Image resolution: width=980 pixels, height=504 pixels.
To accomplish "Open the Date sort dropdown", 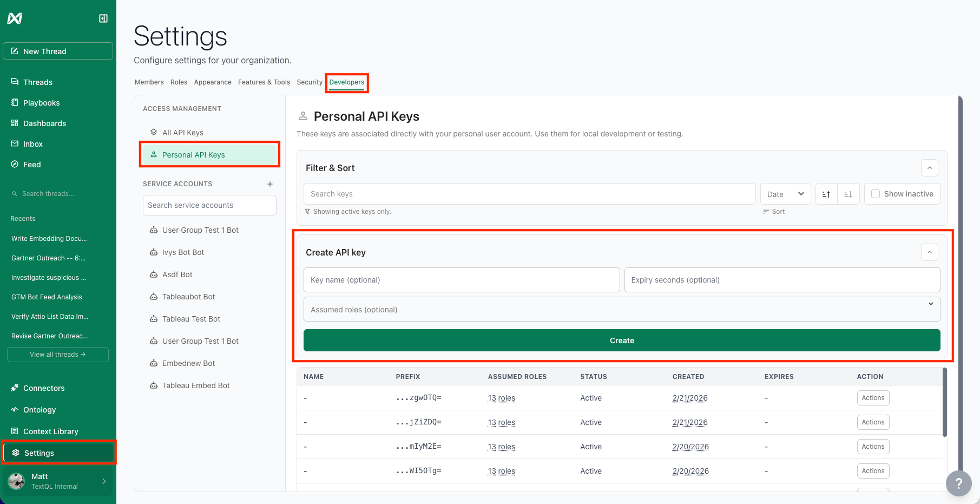I will tap(786, 194).
